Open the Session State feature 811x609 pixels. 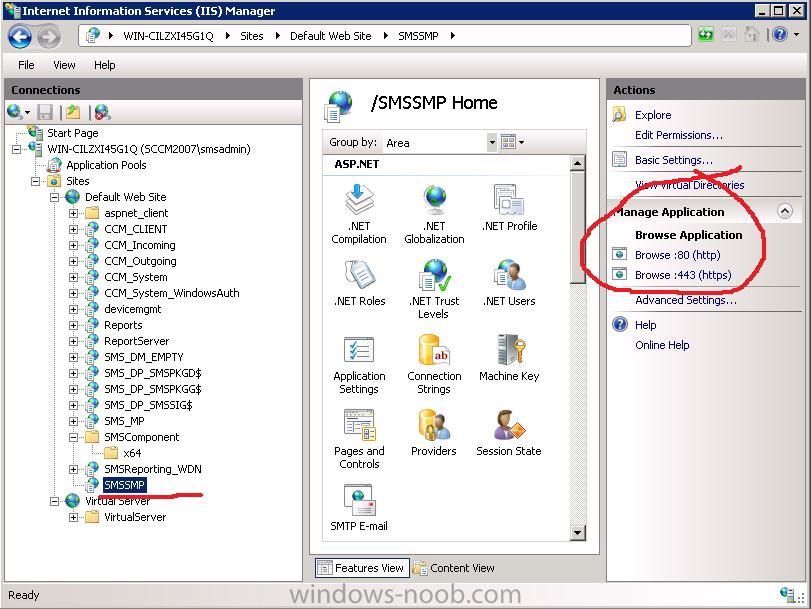(508, 433)
